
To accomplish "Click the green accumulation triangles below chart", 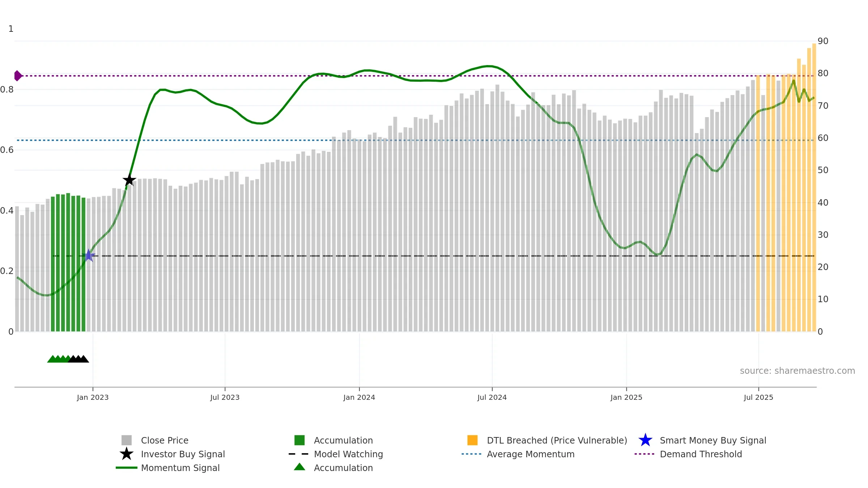I will coord(59,359).
